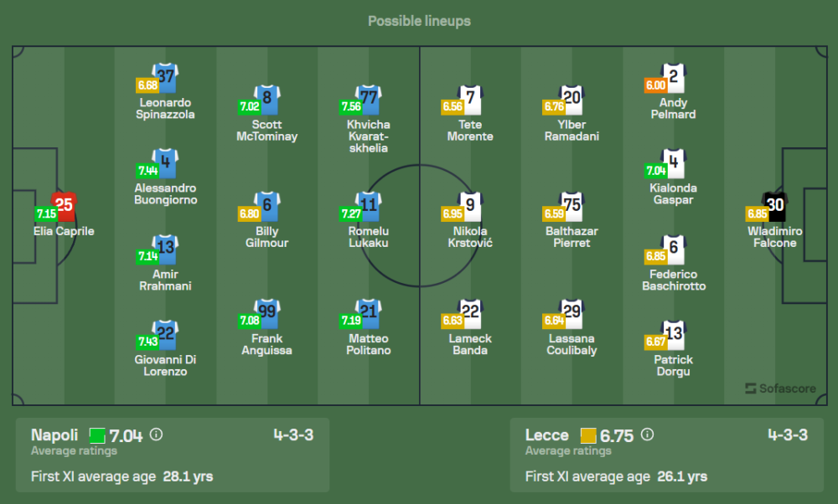
Task: Select Frank Anguissa's number 99 jersey
Action: pyautogui.click(x=266, y=312)
